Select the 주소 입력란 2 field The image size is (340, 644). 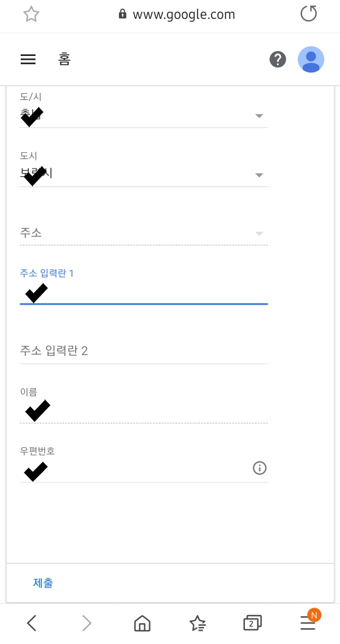(x=144, y=351)
